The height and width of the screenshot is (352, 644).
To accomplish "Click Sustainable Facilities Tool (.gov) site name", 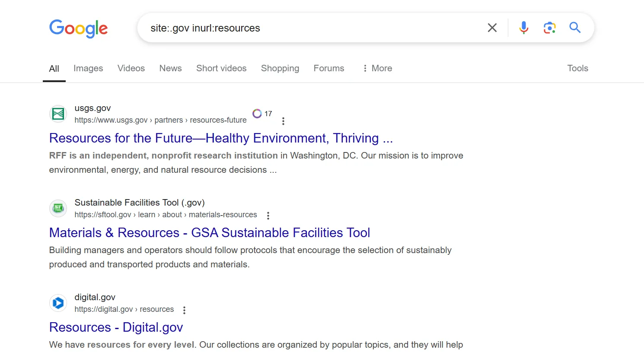I will [x=140, y=203].
